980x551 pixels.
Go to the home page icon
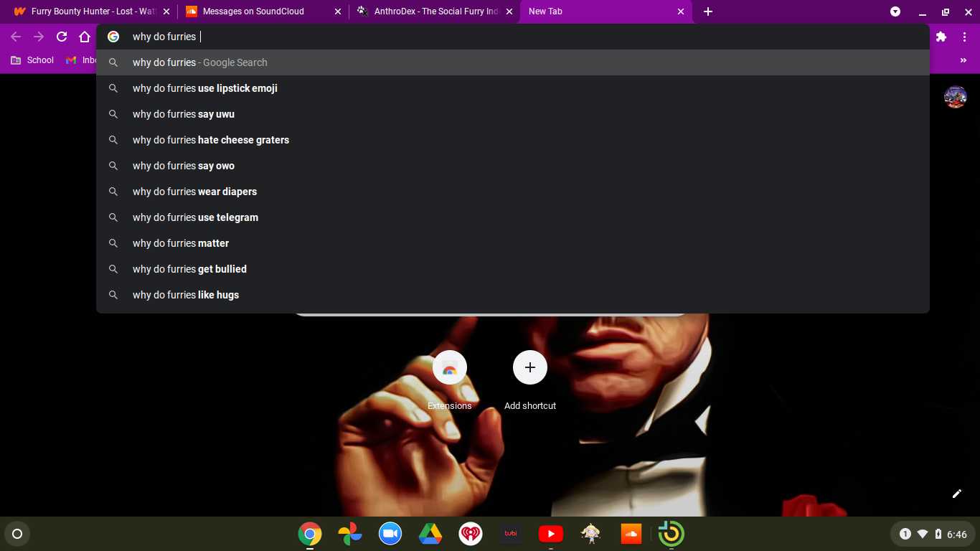click(85, 37)
